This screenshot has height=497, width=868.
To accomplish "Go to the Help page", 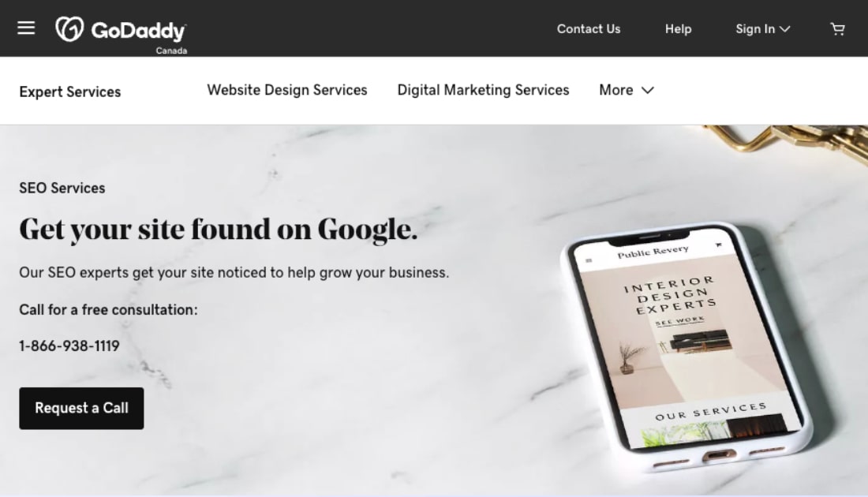I will 678,28.
